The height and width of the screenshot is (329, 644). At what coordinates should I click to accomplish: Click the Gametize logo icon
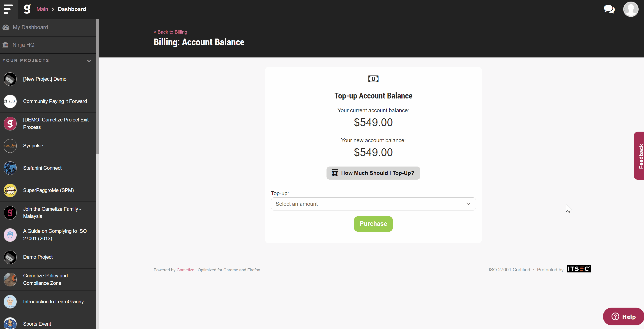[x=27, y=9]
